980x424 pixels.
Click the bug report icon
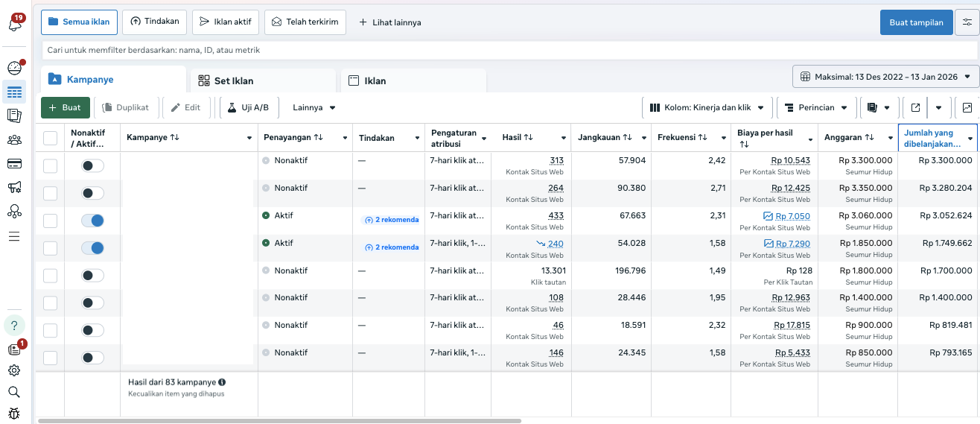pos(14,414)
